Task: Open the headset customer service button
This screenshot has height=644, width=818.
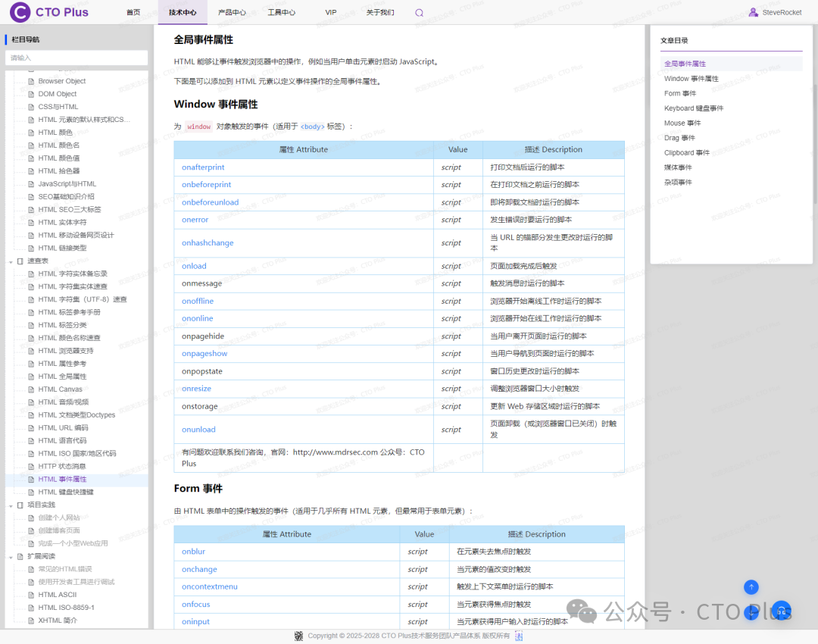Action: [782, 611]
